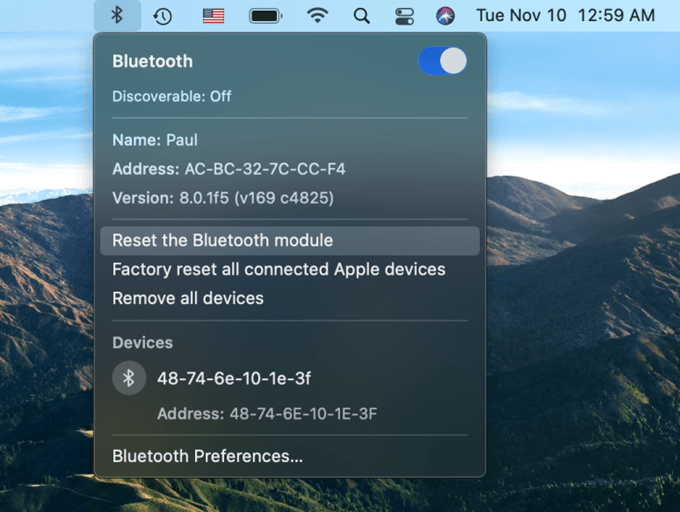Click the Name: Paul entry
Image resolution: width=680 pixels, height=512 pixels.
coord(155,140)
